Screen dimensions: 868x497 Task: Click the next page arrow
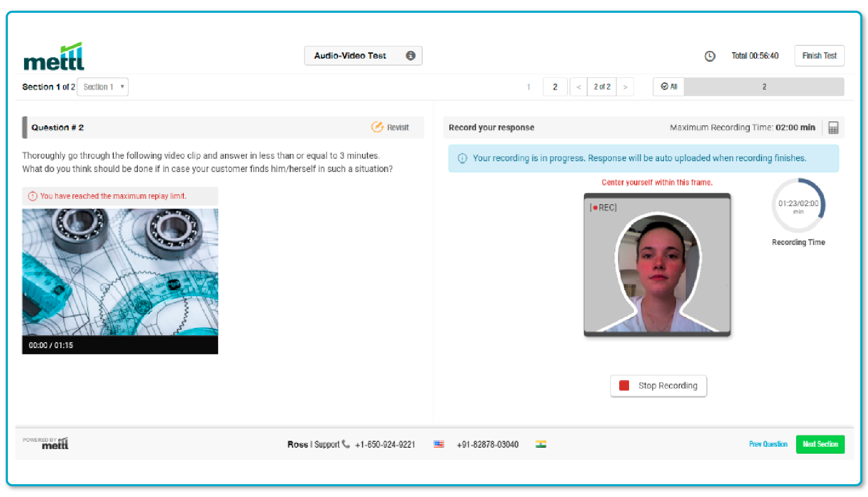625,87
